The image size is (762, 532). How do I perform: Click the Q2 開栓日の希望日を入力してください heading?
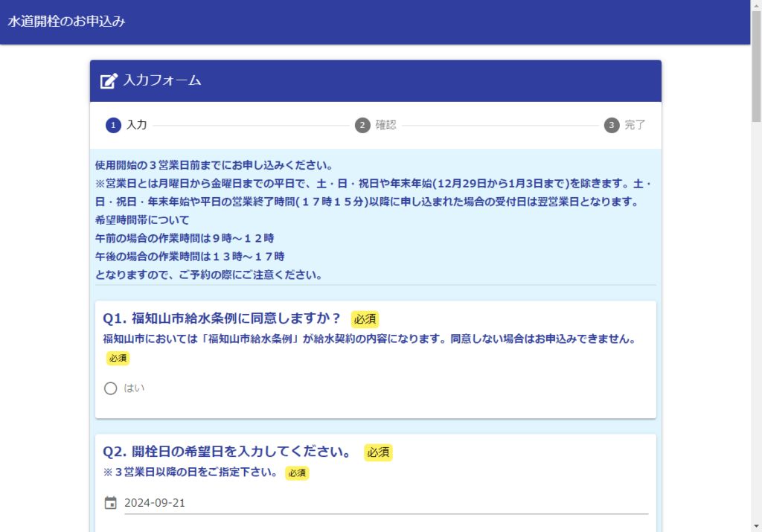click(x=228, y=452)
